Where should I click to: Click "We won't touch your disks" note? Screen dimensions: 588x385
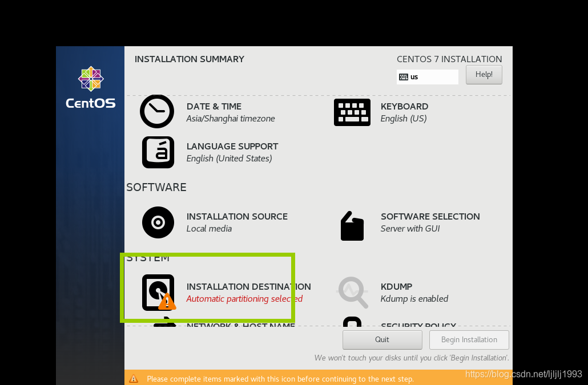(412, 358)
